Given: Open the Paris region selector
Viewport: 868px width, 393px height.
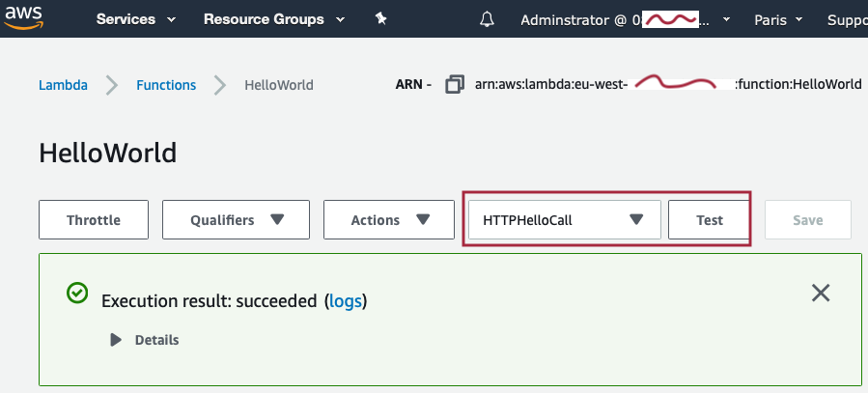Looking at the screenshot, I should tap(778, 20).
